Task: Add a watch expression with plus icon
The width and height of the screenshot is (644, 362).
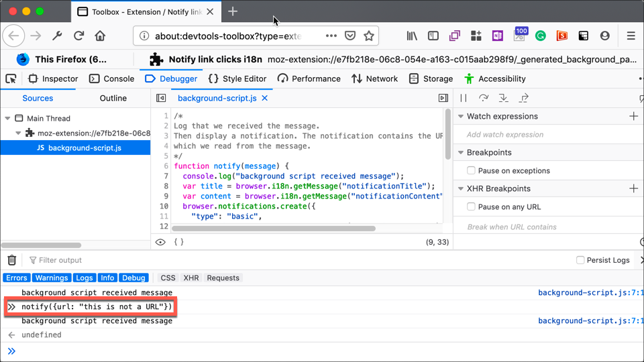Action: pyautogui.click(x=633, y=116)
